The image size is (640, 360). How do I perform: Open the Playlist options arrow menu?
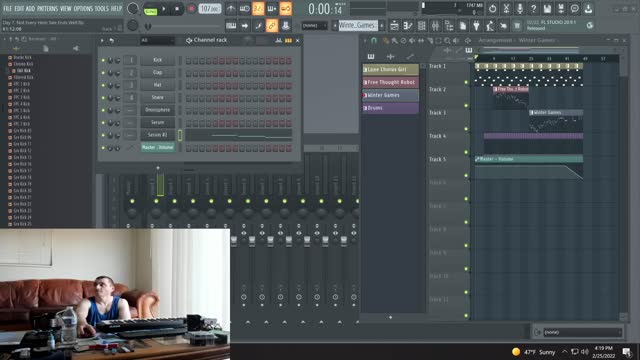365,40
